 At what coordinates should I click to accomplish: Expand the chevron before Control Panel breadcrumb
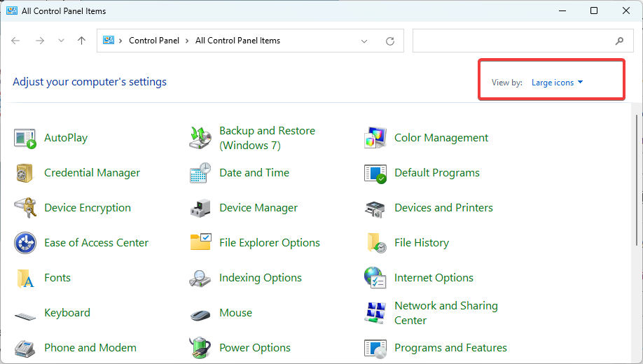coord(120,41)
